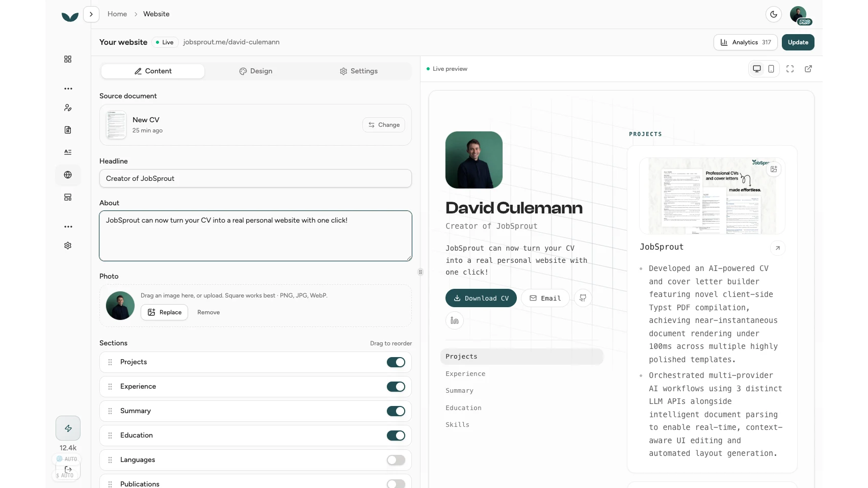Image resolution: width=868 pixels, height=488 pixels.
Task: Grab the Education section drag handle
Action: point(110,436)
